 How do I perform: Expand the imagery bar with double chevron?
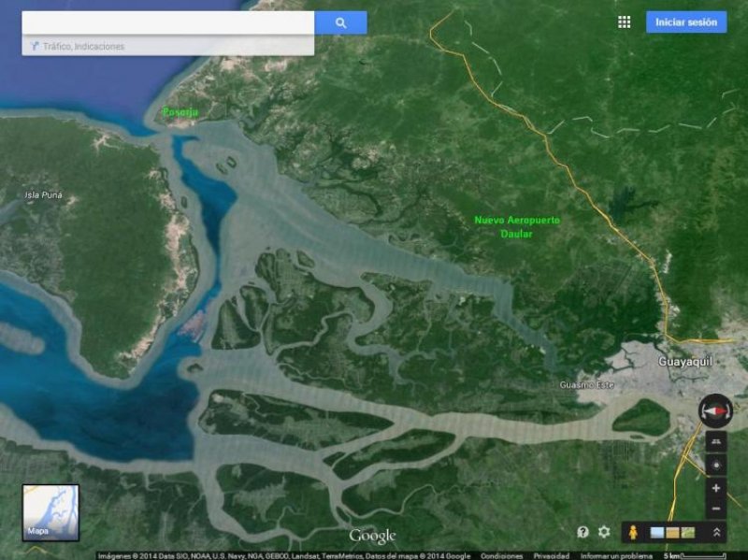(716, 533)
